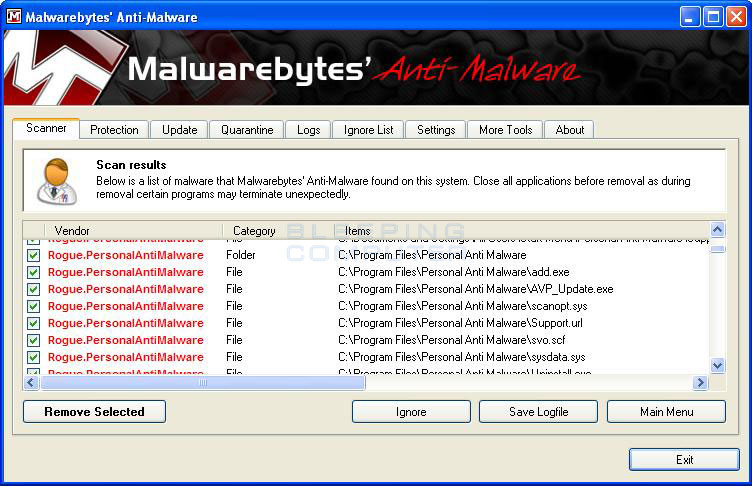Image resolution: width=752 pixels, height=486 pixels.
Task: Click the vertical scrollbar thumb
Action: click(717, 249)
